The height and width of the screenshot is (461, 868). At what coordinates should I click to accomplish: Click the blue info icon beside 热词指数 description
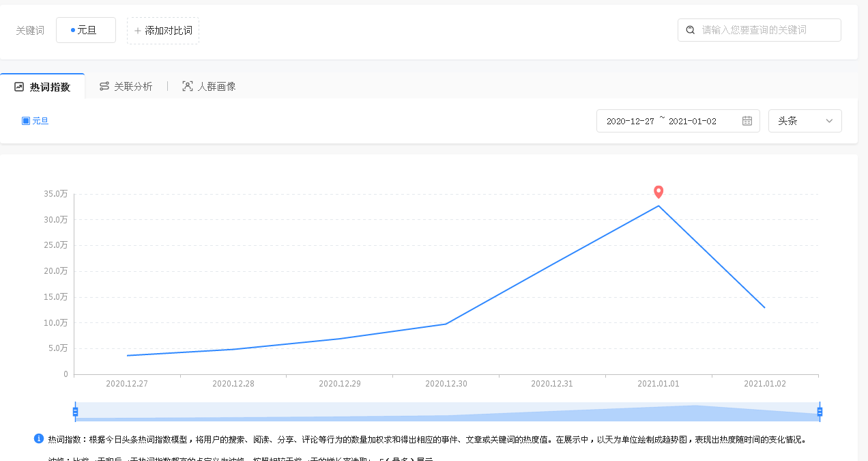point(39,438)
